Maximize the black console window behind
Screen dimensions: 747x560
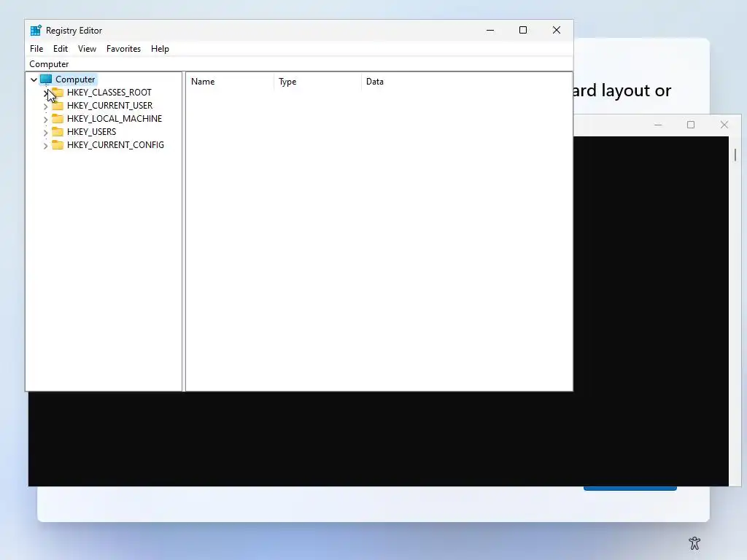pyautogui.click(x=691, y=125)
